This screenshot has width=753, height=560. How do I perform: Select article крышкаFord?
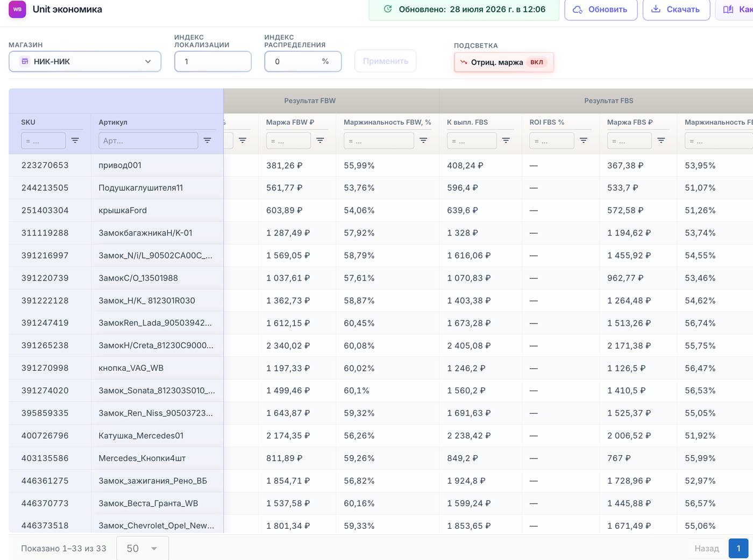(x=123, y=211)
